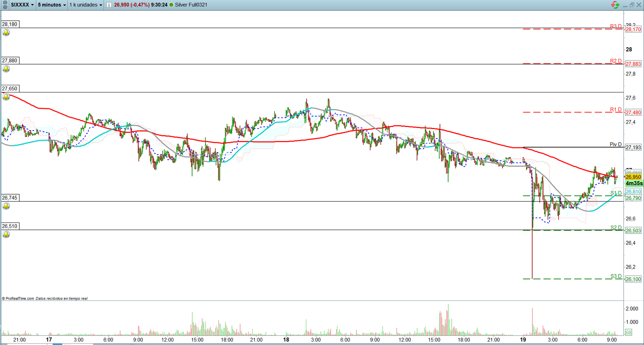Screen dimensions: 644x345
Task: Click the chart link (chain) icon
Action: pyautogui.click(x=5, y=5)
